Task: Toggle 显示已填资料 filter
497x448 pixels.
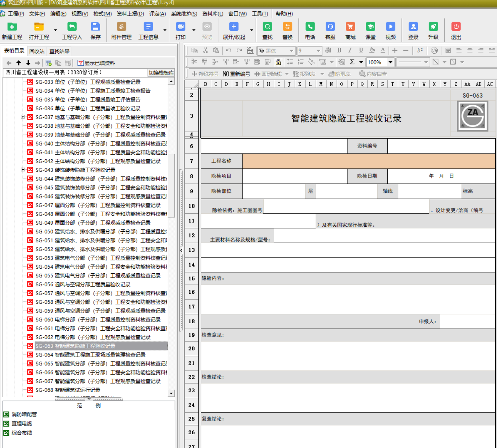Action: pyautogui.click(x=96, y=63)
